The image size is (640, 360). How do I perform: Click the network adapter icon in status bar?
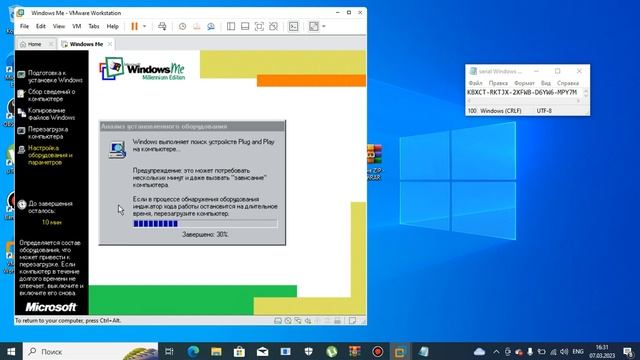click(x=298, y=321)
